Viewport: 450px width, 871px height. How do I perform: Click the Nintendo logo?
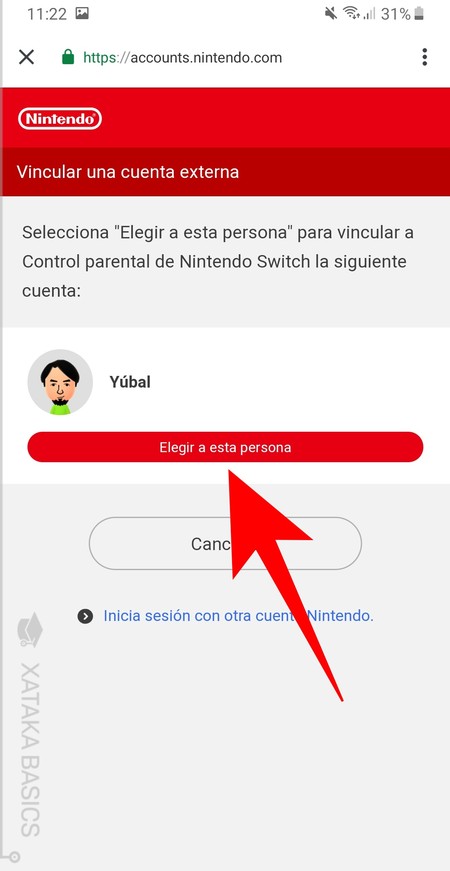coord(60,118)
